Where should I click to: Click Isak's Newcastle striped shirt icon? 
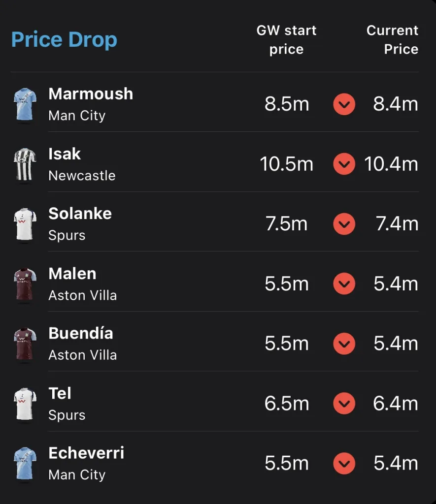click(x=25, y=164)
